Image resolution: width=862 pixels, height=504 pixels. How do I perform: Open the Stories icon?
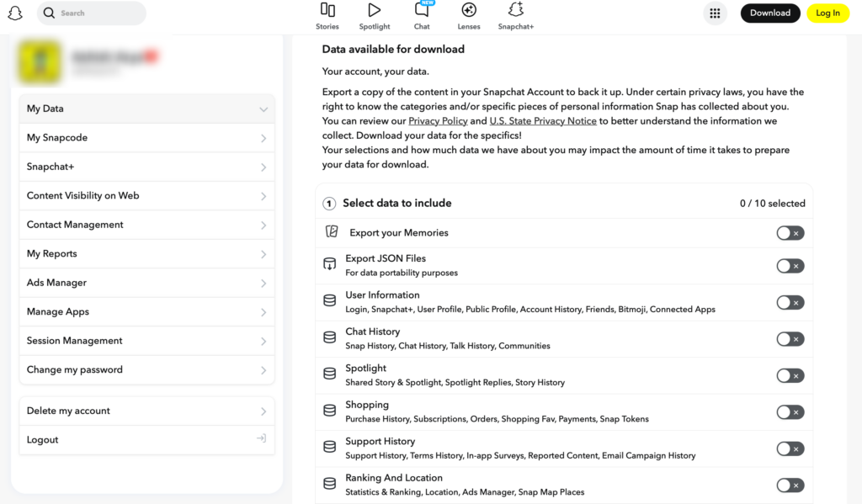tap(327, 10)
